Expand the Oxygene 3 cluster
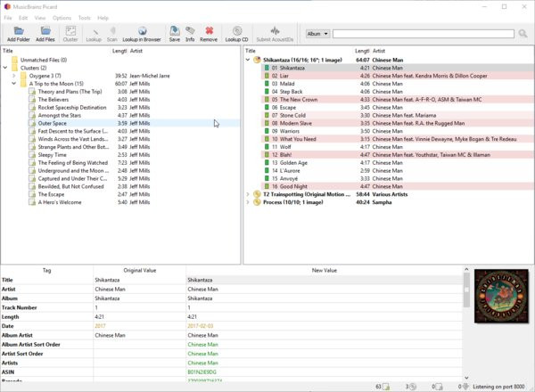The height and width of the screenshot is (392, 535). pyautogui.click(x=14, y=76)
